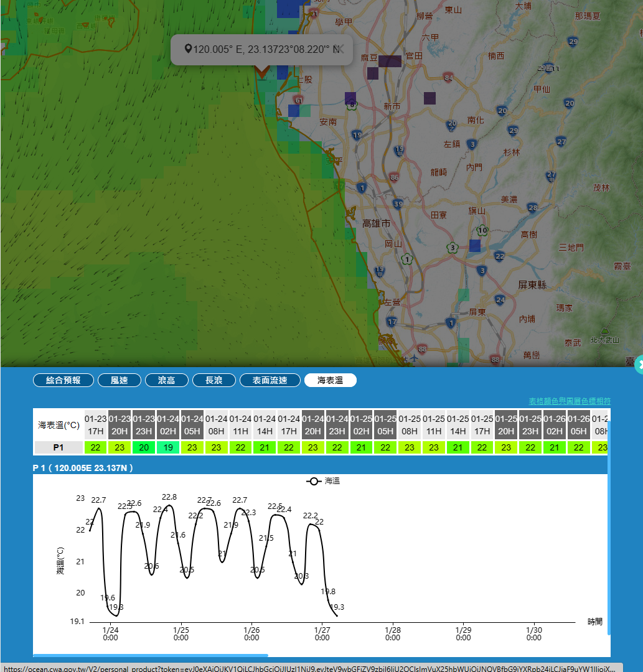643x672 pixels.
Task: Close the coordinate popup on the map
Action: click(x=341, y=49)
